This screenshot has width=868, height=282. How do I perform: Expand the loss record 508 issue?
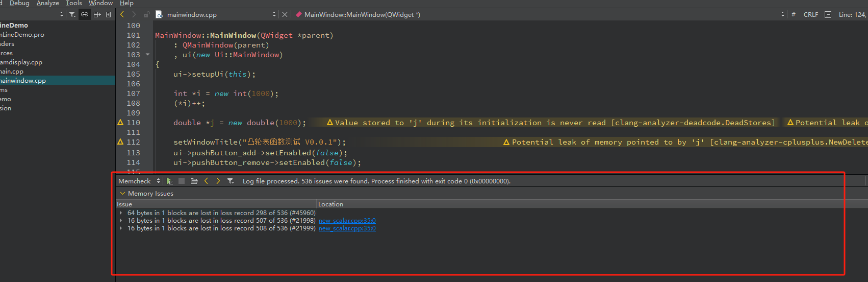(121, 228)
